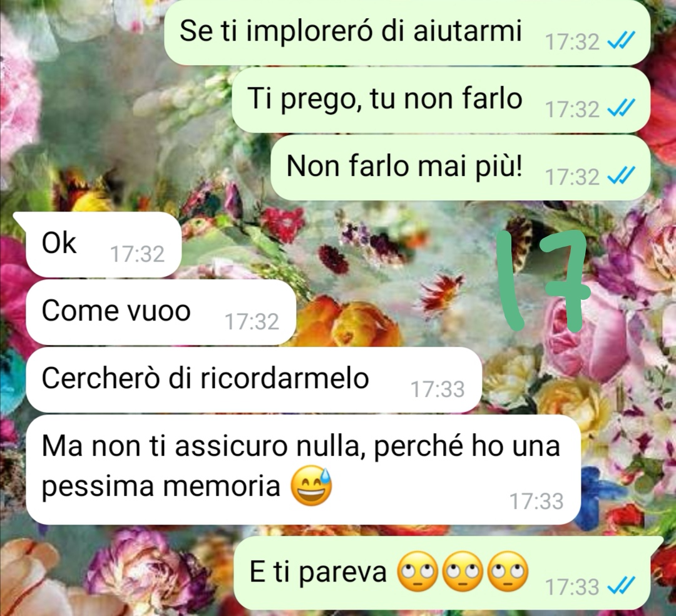
Task: Click blue read ticks on 'Non farlo mai più!'
Action: point(620,177)
